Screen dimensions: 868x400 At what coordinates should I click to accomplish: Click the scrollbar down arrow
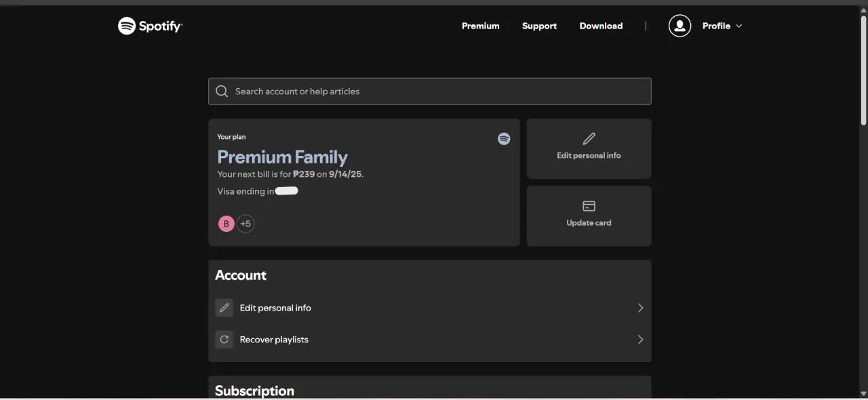pyautogui.click(x=863, y=394)
